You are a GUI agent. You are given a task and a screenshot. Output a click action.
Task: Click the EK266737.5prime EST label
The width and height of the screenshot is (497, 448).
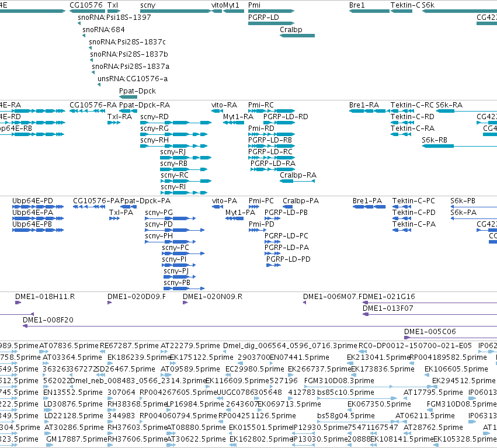click(x=319, y=369)
